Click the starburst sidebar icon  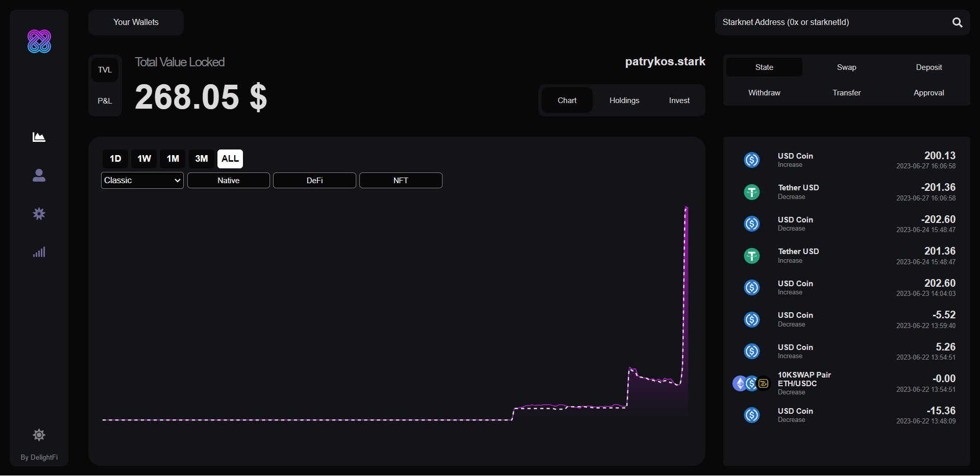click(39, 213)
